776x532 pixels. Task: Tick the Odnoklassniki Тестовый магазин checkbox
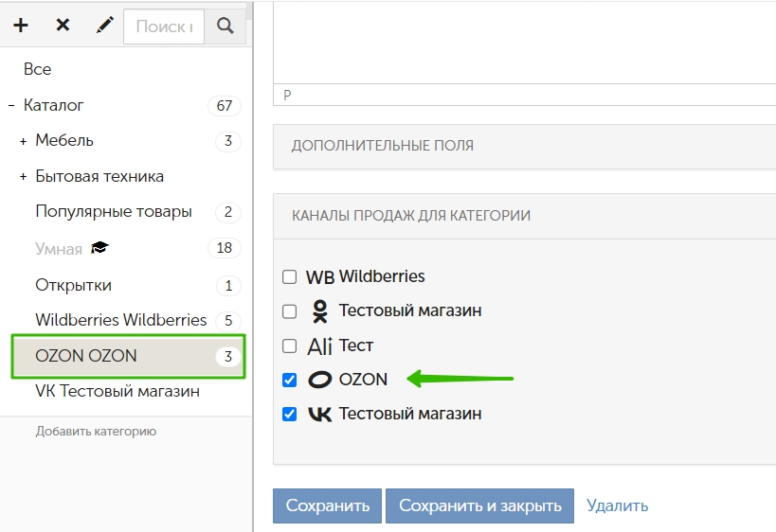tap(290, 311)
